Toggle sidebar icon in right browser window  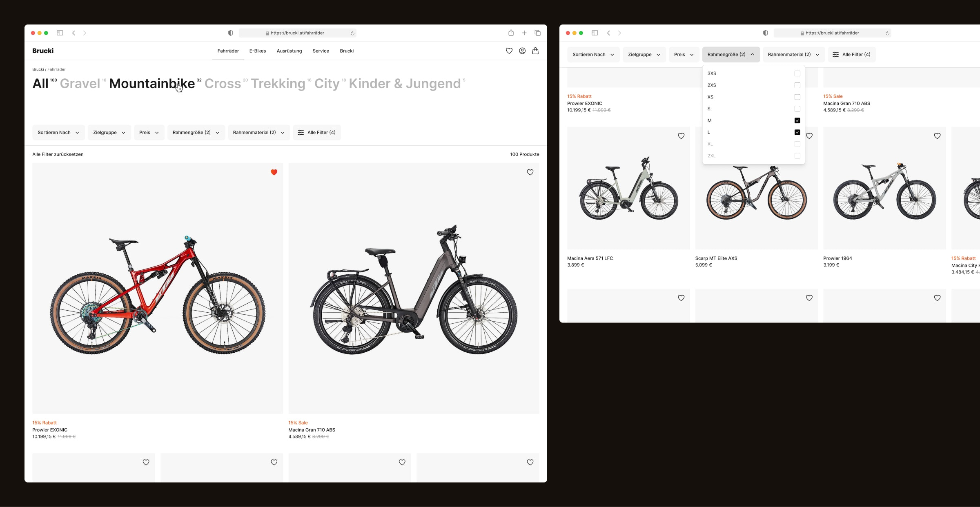(595, 33)
